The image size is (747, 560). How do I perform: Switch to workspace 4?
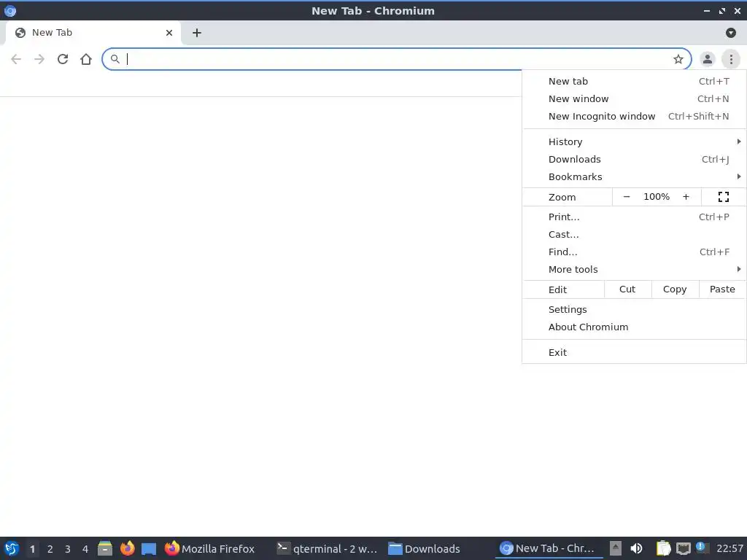point(85,549)
